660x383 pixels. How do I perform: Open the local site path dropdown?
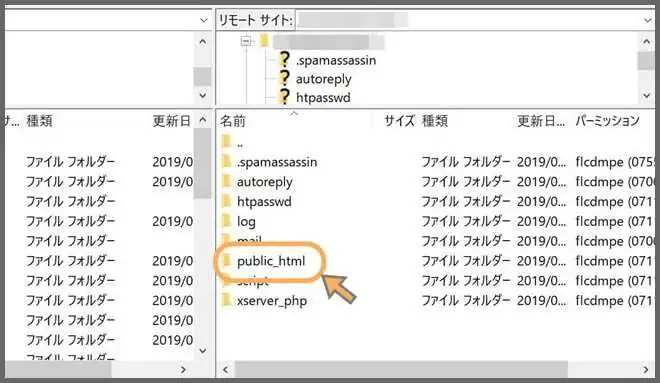pyautogui.click(x=204, y=20)
